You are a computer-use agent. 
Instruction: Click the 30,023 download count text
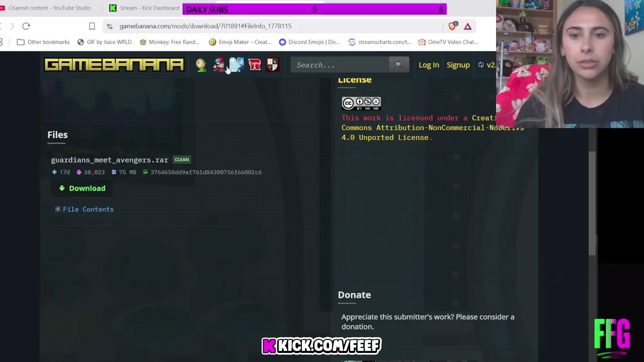[94, 172]
